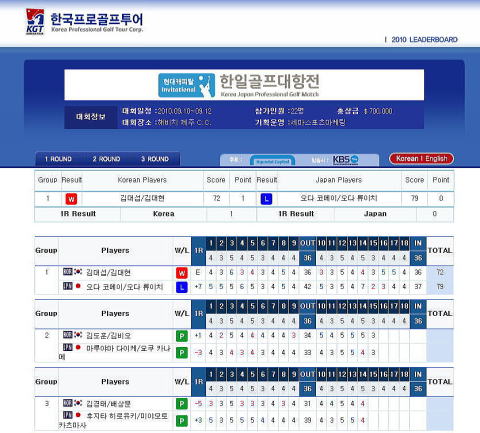Click the Japan Players column header
Screen dimensions: 480x433
339,180
